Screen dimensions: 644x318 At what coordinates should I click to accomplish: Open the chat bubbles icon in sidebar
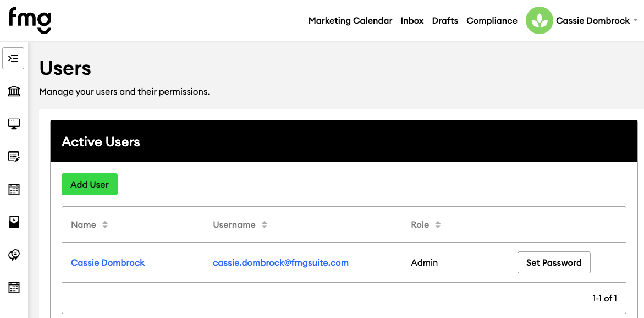(x=13, y=254)
